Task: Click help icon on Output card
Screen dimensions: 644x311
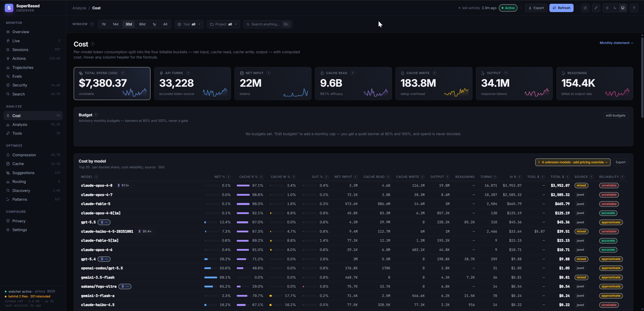Action: [x=506, y=73]
